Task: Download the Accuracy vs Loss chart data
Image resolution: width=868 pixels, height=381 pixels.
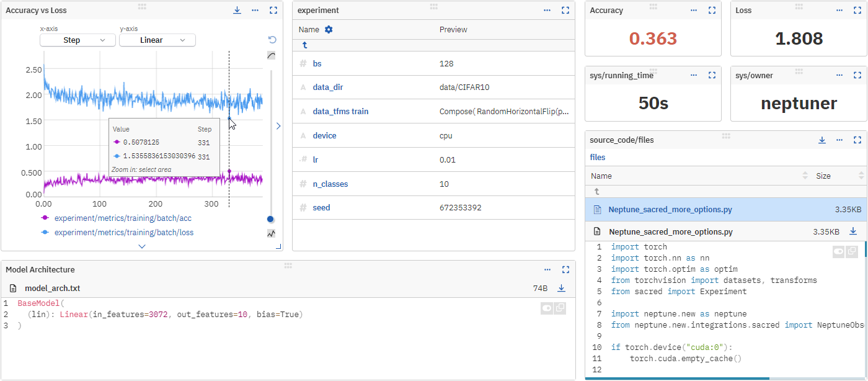Action: (237, 10)
